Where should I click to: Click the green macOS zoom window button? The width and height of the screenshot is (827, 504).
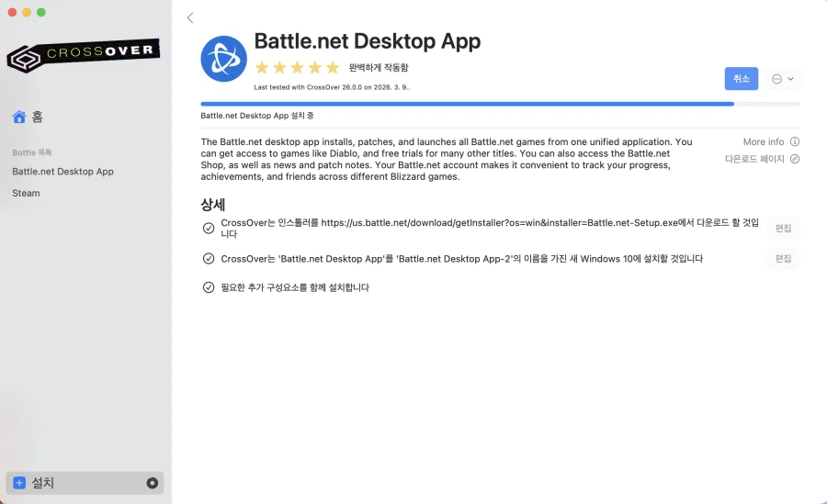41,12
